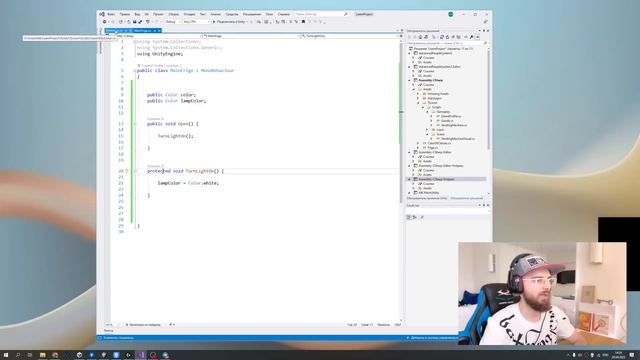This screenshot has height=360, width=640.
Task: Close the MainFrige.cs editor tab
Action: [160, 31]
